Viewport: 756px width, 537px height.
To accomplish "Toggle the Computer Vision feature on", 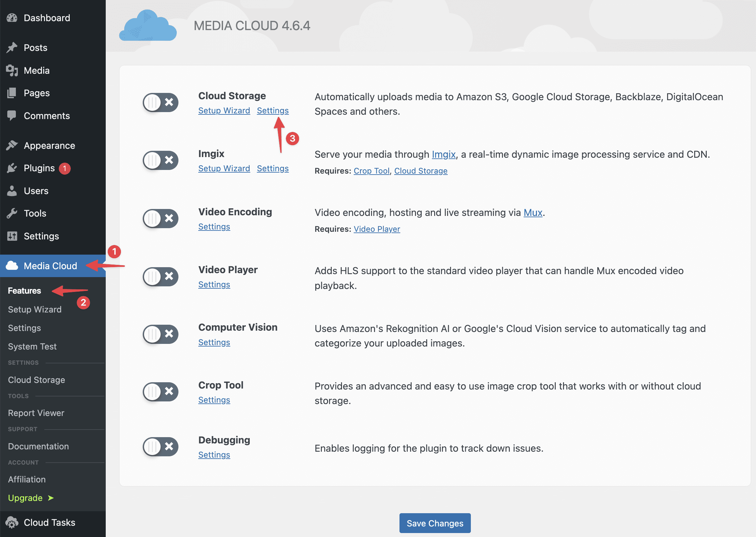I will click(160, 334).
